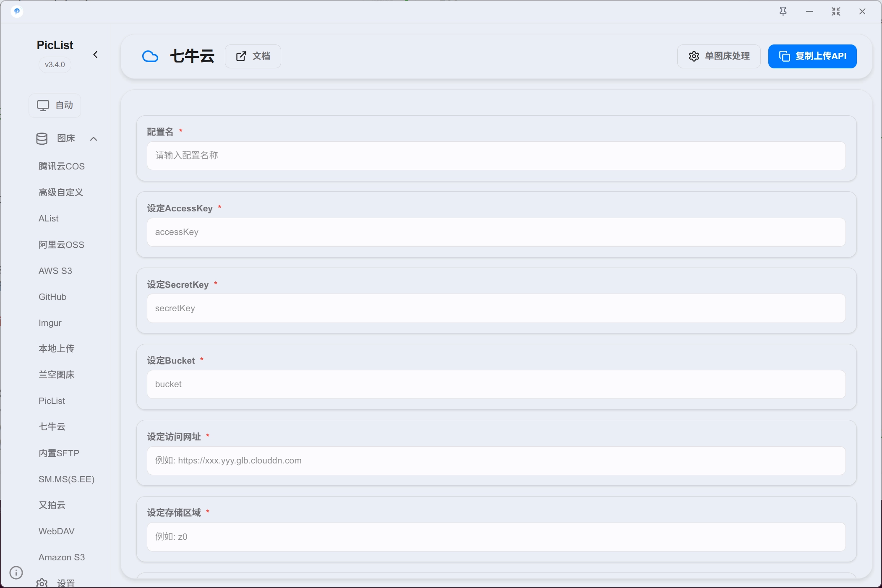Select the 自动 mode button
The width and height of the screenshot is (882, 588).
coord(55,105)
